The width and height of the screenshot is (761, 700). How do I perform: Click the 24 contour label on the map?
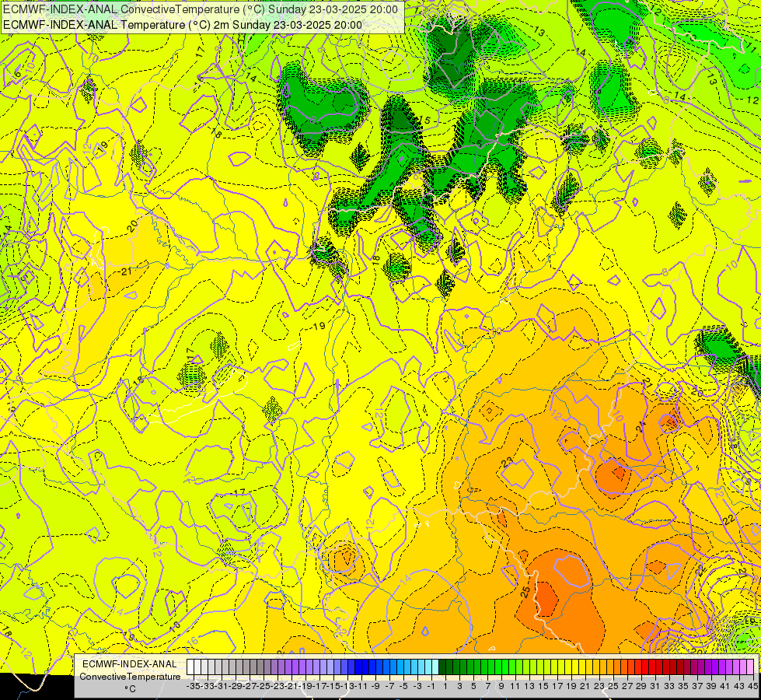[641, 426]
